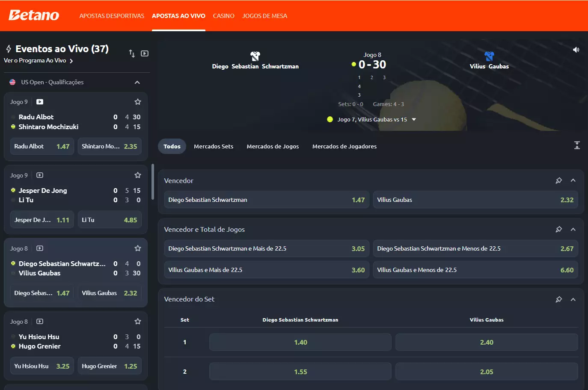Click the live stream filter icon in events header
The image size is (588, 390).
tap(145, 53)
